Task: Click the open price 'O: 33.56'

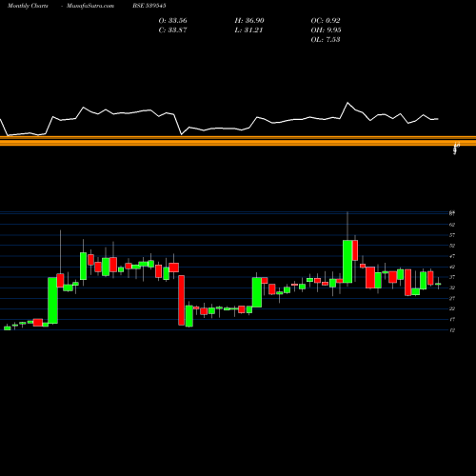Action: (x=172, y=21)
